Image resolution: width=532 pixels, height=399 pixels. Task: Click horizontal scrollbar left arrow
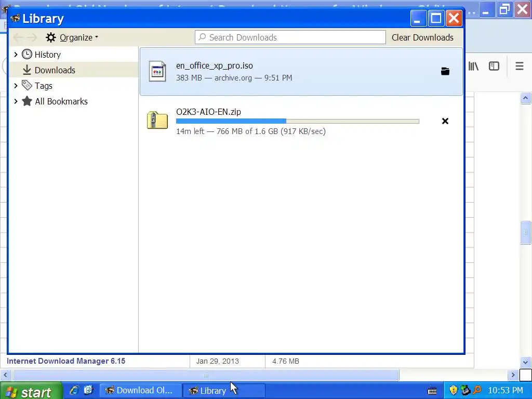(5, 375)
